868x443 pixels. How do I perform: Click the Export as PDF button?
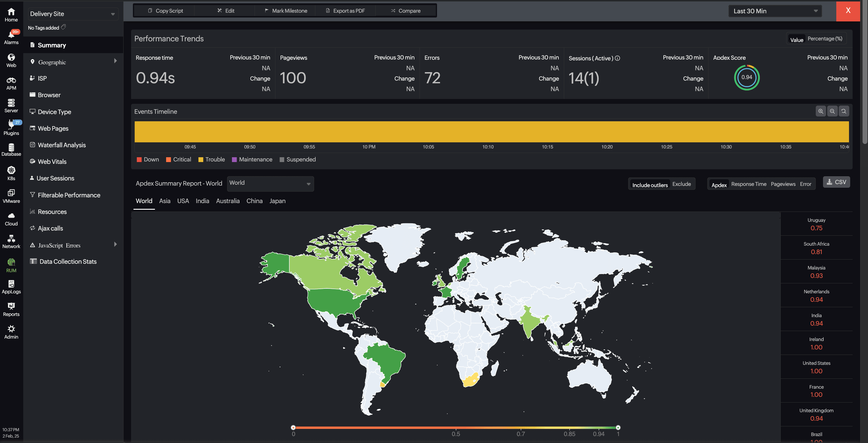[346, 11]
